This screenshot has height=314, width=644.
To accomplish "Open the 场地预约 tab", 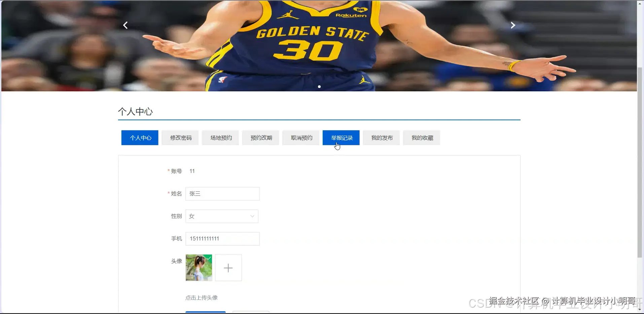I will coord(220,138).
